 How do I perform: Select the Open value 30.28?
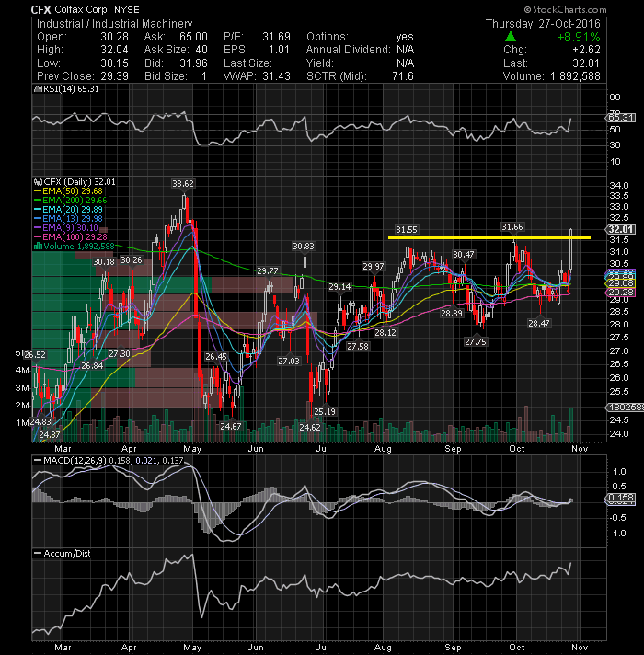point(114,37)
